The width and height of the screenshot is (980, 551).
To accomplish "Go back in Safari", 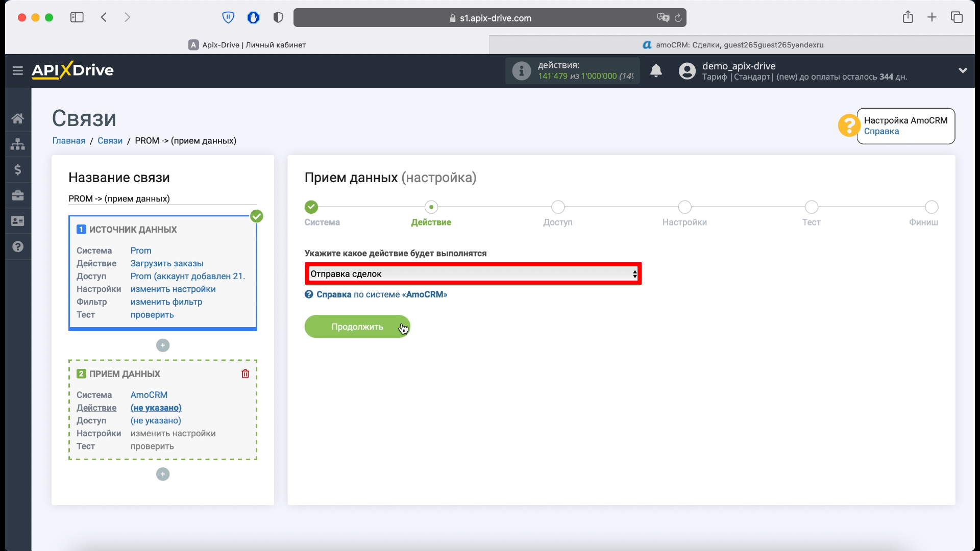I will (x=104, y=17).
